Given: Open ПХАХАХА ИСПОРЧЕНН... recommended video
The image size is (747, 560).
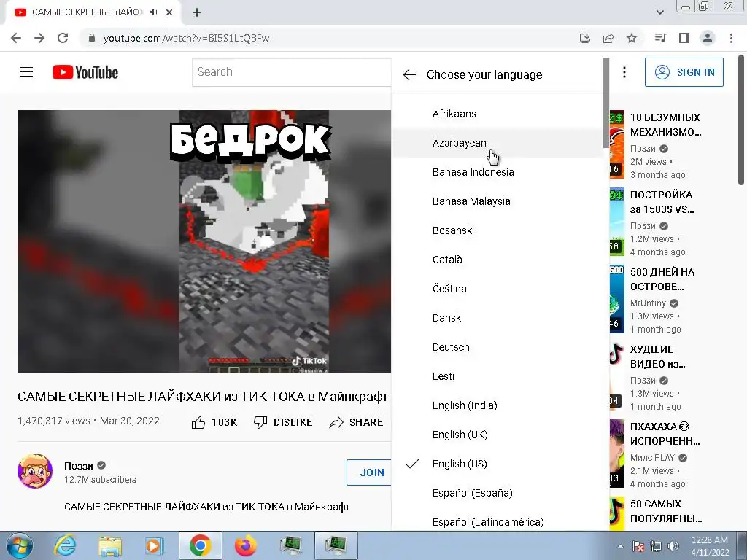Looking at the screenshot, I should 665,433.
